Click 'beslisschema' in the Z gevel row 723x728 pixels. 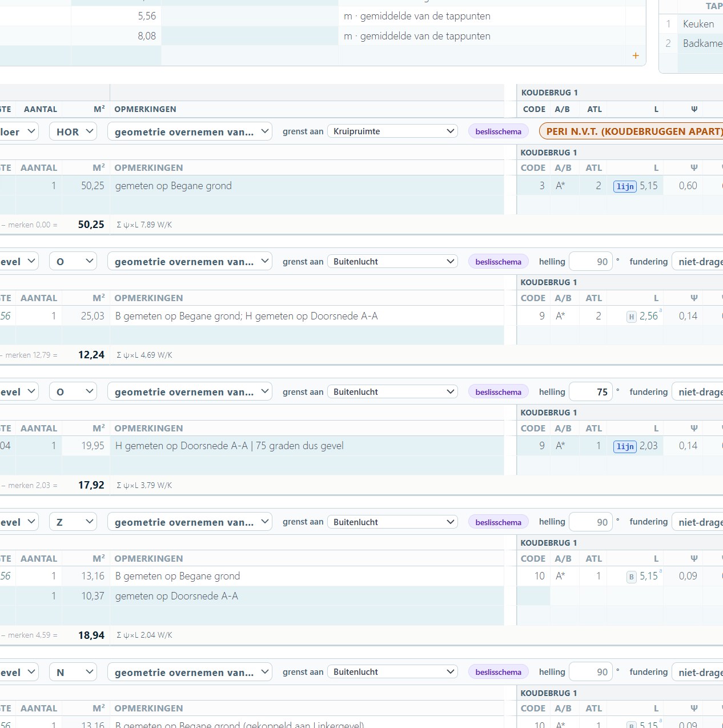(498, 522)
